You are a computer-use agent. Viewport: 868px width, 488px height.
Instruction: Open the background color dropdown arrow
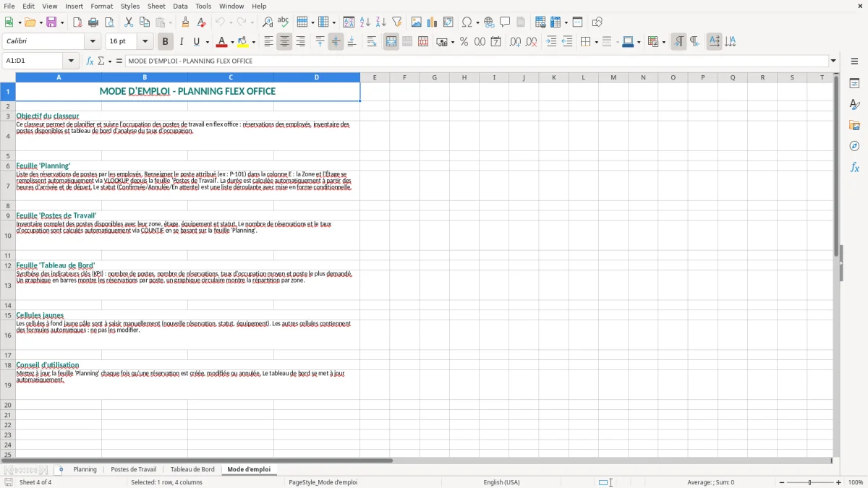tap(253, 42)
